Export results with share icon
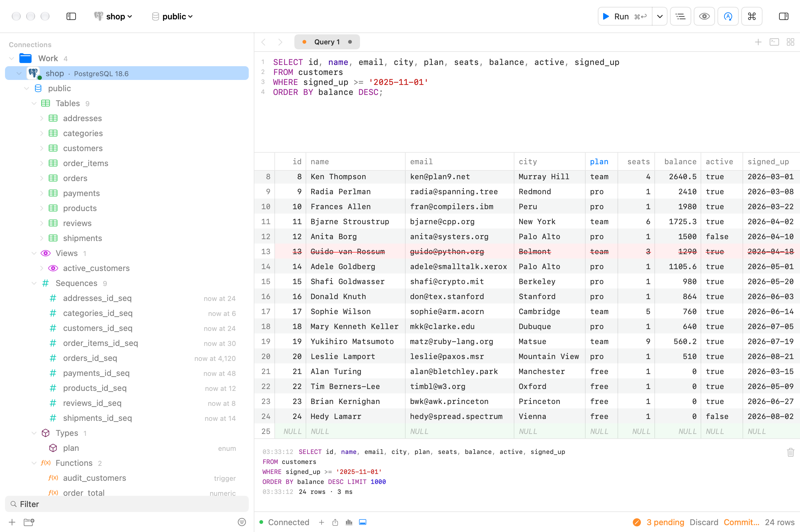800x532 pixels. 335,522
